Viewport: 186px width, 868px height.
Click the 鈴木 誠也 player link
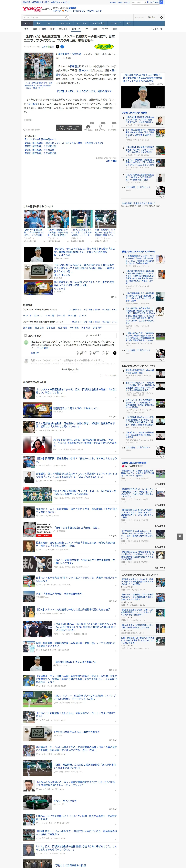pyautogui.click(x=28, y=328)
